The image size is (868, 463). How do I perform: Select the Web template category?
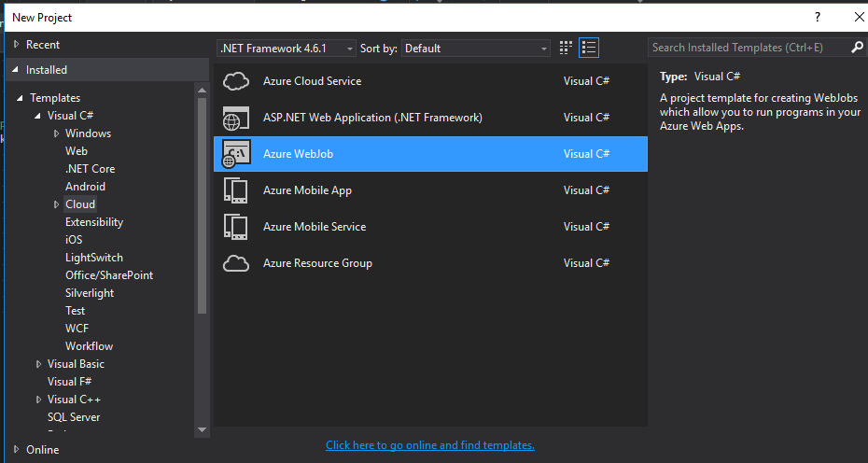[x=77, y=151]
